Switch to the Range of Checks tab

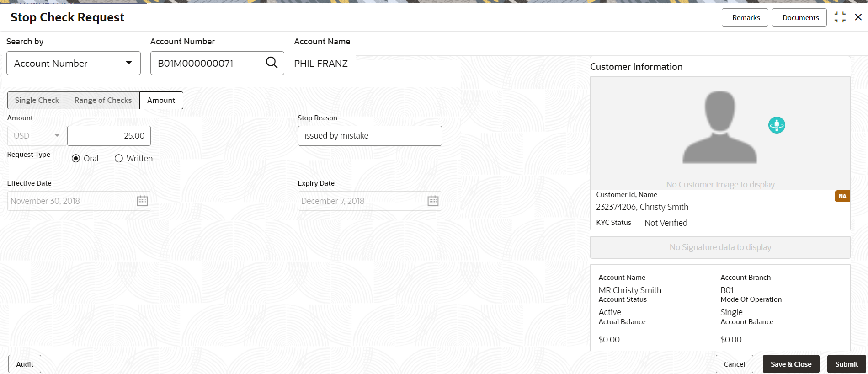click(x=103, y=100)
